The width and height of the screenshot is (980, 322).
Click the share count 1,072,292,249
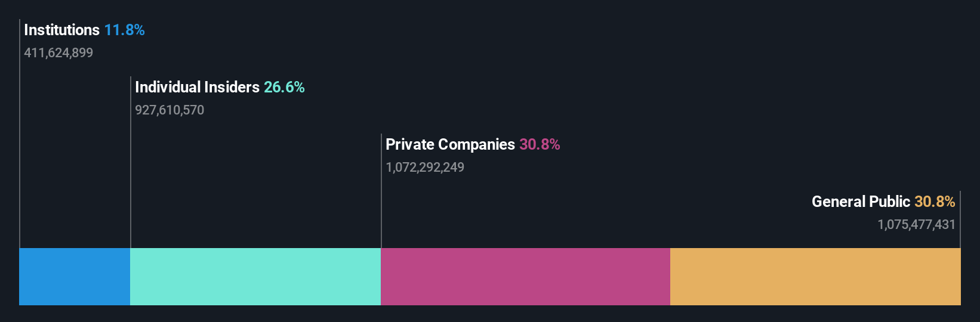(425, 167)
